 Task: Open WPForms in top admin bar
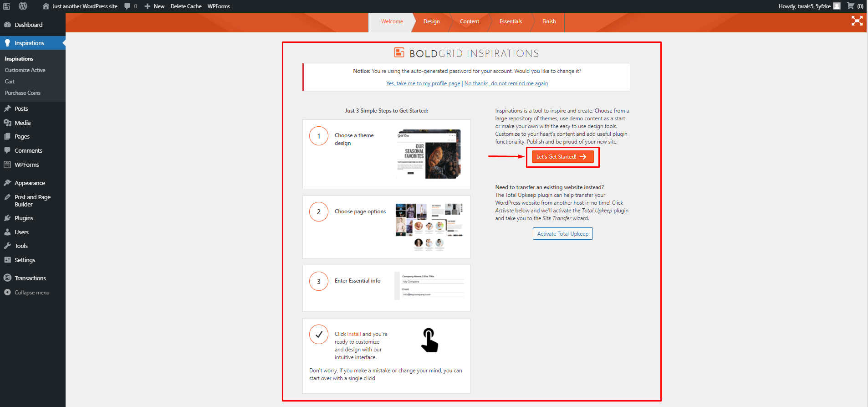219,6
